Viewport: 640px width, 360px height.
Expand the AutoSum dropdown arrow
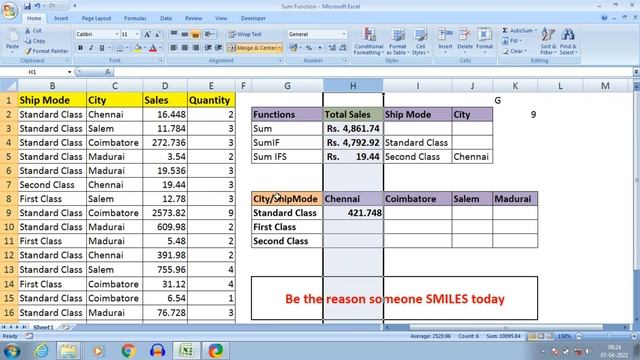tap(536, 31)
